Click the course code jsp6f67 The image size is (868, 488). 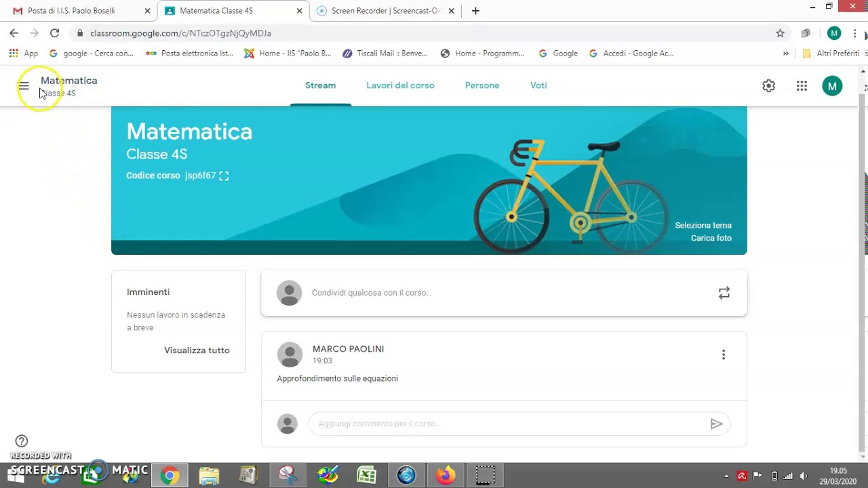(200, 176)
